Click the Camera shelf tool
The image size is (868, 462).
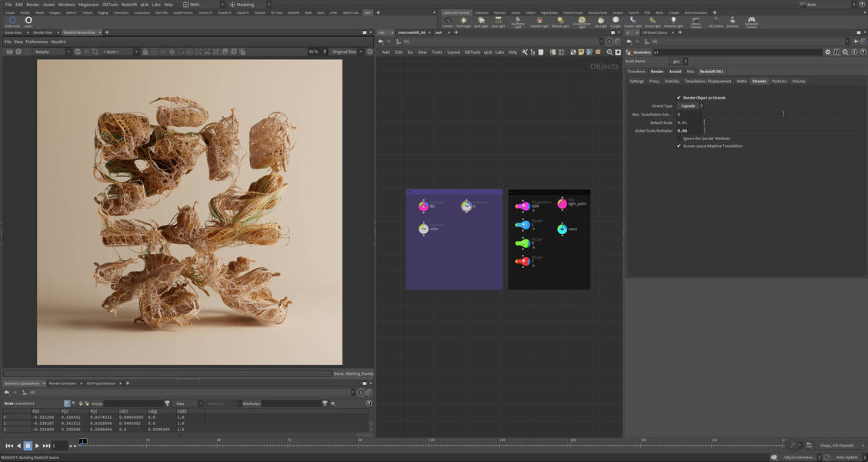click(448, 22)
